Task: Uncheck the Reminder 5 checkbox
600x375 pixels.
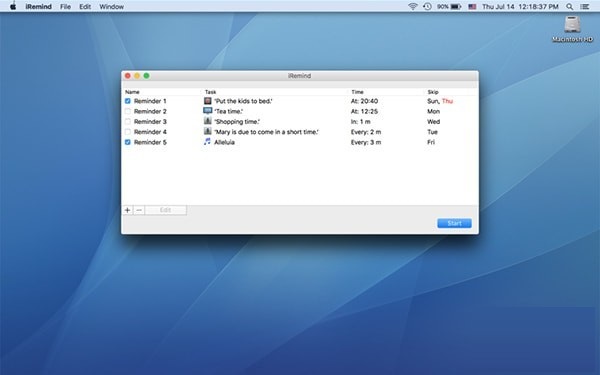Action: tap(128, 142)
